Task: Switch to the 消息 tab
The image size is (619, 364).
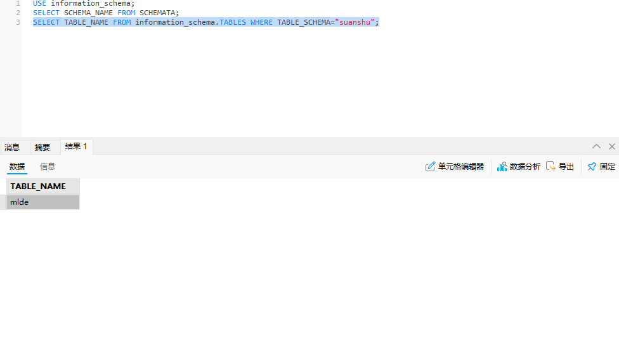Action: tap(12, 148)
